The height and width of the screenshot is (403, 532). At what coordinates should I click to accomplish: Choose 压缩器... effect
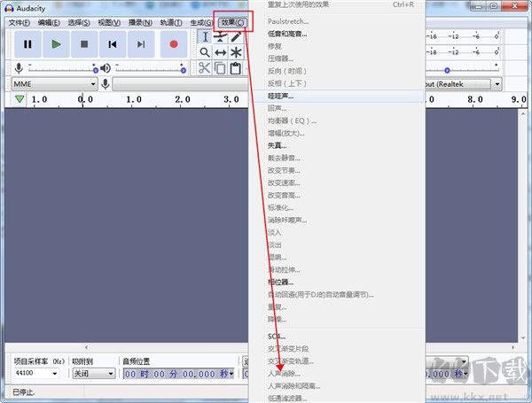pos(337,58)
